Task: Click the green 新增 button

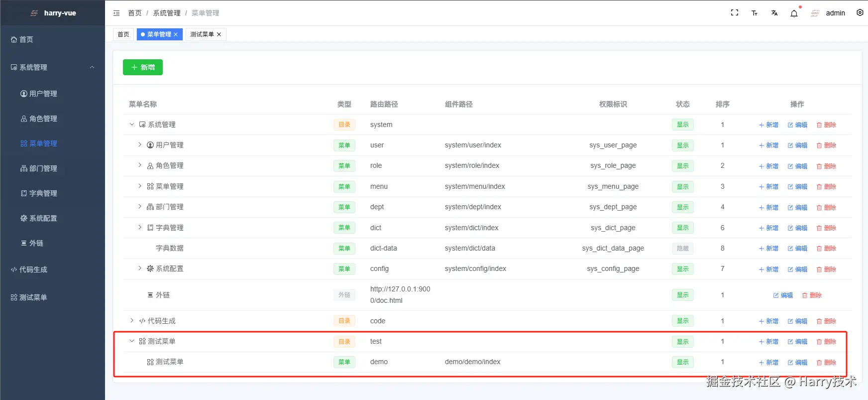Action: [x=143, y=67]
